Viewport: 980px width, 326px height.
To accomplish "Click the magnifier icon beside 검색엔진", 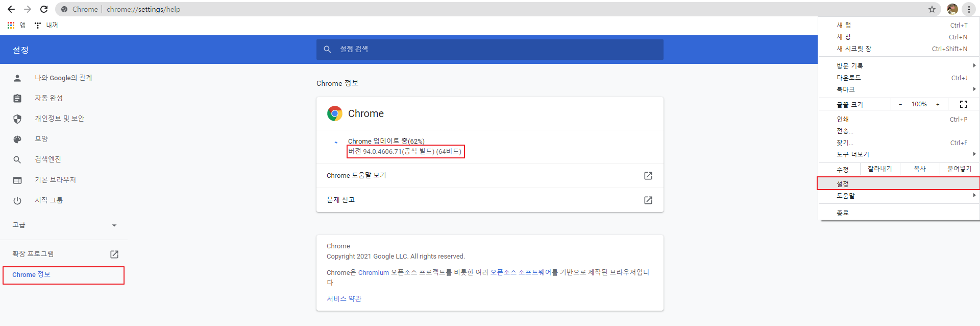I will pyautogui.click(x=17, y=160).
